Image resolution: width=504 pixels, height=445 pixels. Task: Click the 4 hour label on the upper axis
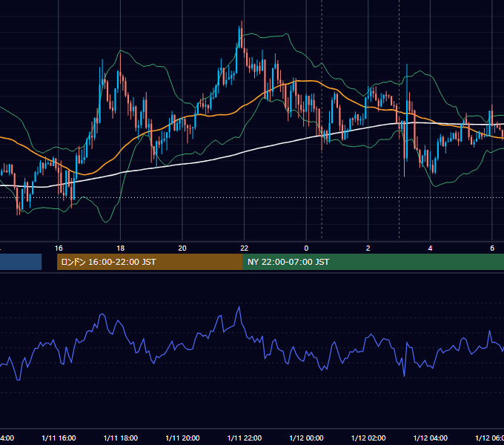[x=430, y=248]
